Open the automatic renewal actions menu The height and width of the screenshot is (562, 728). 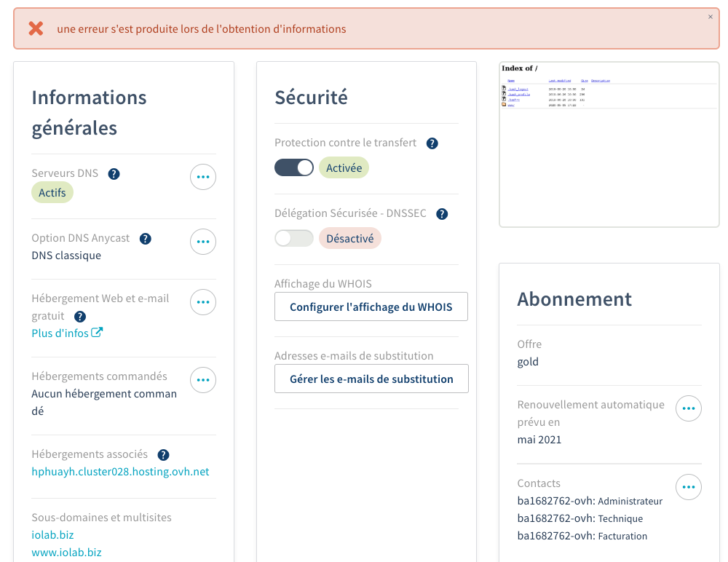[x=689, y=409]
